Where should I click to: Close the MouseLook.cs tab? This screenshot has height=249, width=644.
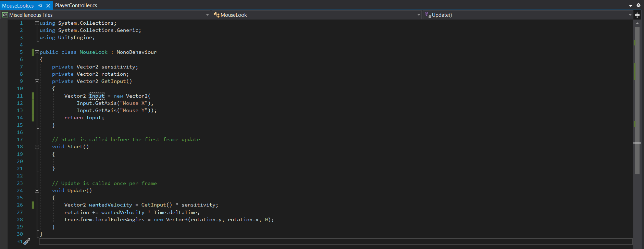click(48, 5)
